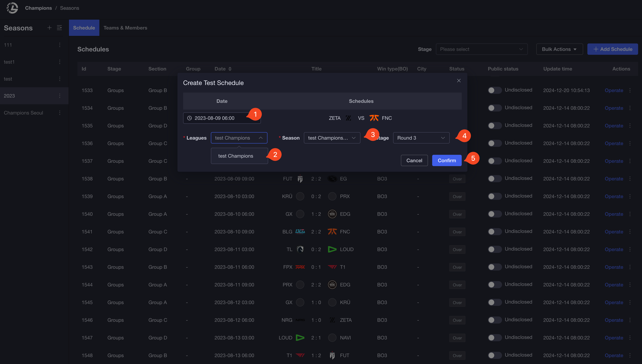Viewport: 642px width, 364px height.
Task: Open row 1538 actions kebab menu
Action: 630,179
